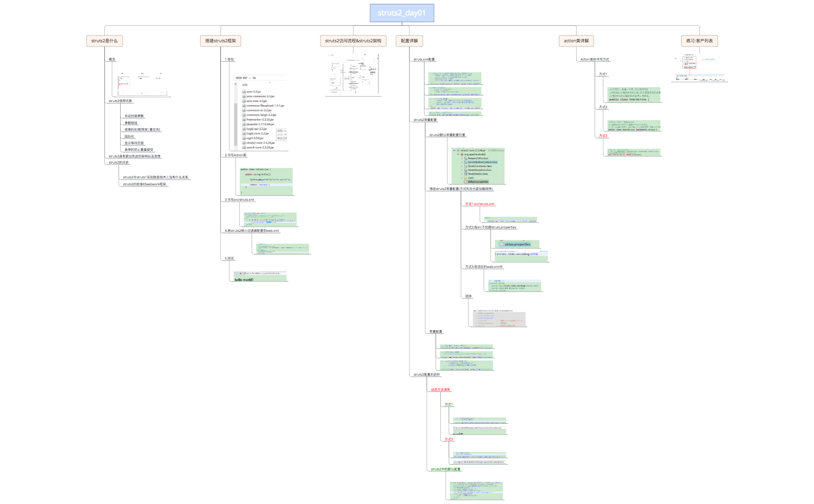814x504 pixels.
Task: Select the struts2_day01 root node
Action: (x=402, y=13)
